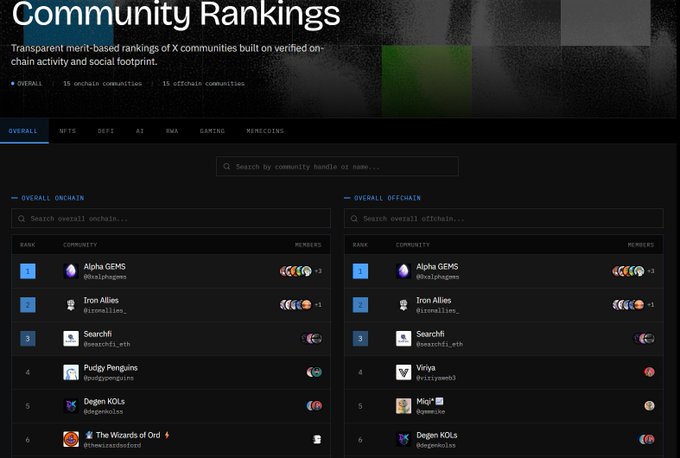Click rank 2 badge in offchain list
The height and width of the screenshot is (458, 680).
click(360, 305)
